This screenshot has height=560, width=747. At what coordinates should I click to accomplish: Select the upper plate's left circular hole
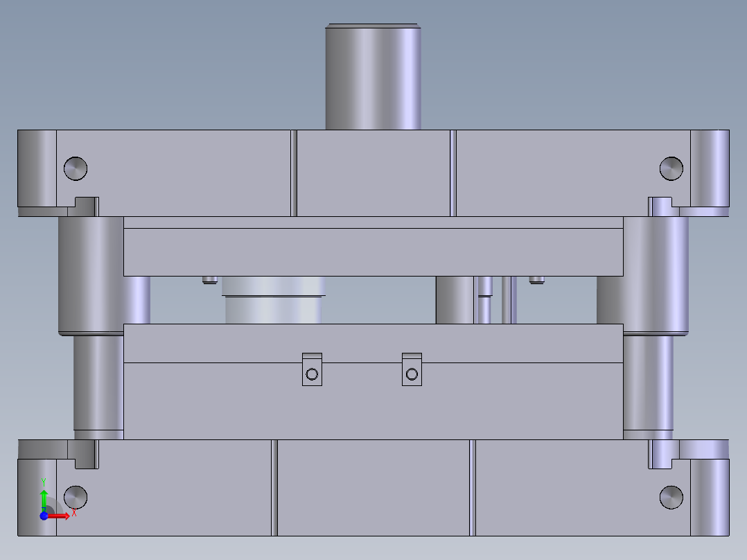pyautogui.click(x=76, y=168)
